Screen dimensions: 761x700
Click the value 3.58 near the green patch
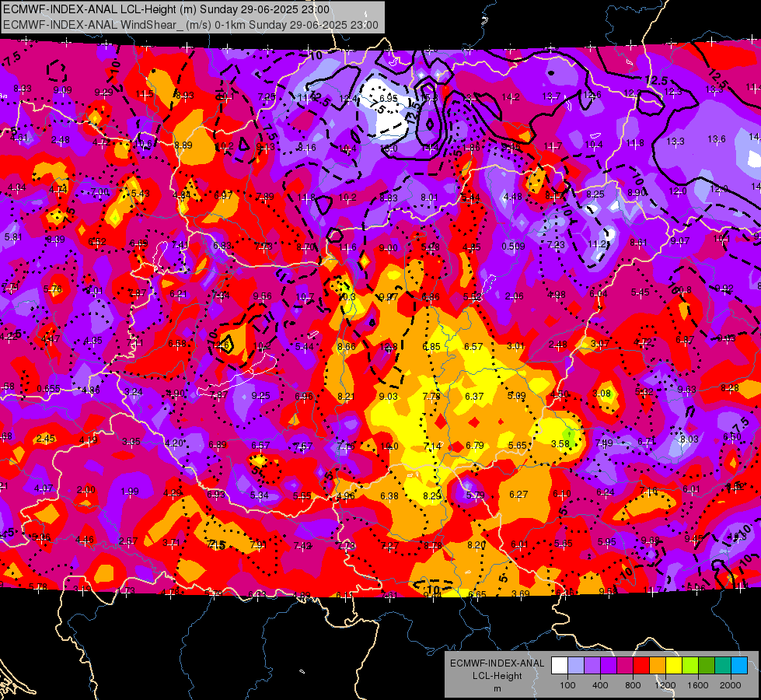(560, 443)
